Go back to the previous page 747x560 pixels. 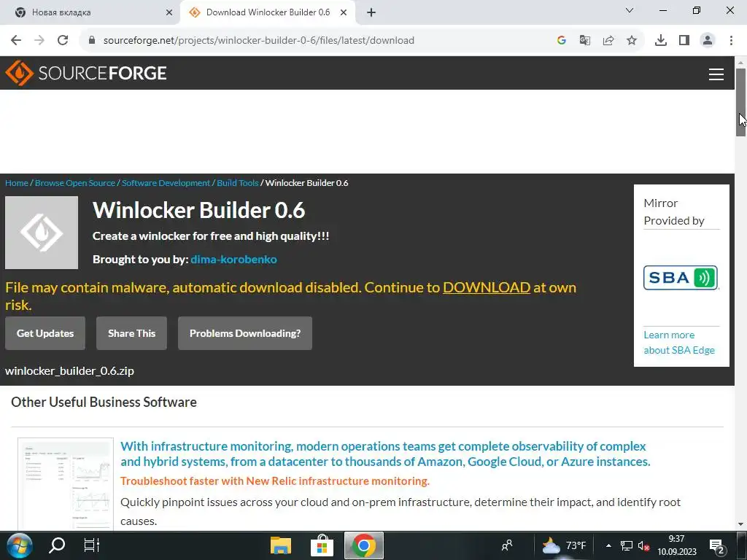(16, 41)
